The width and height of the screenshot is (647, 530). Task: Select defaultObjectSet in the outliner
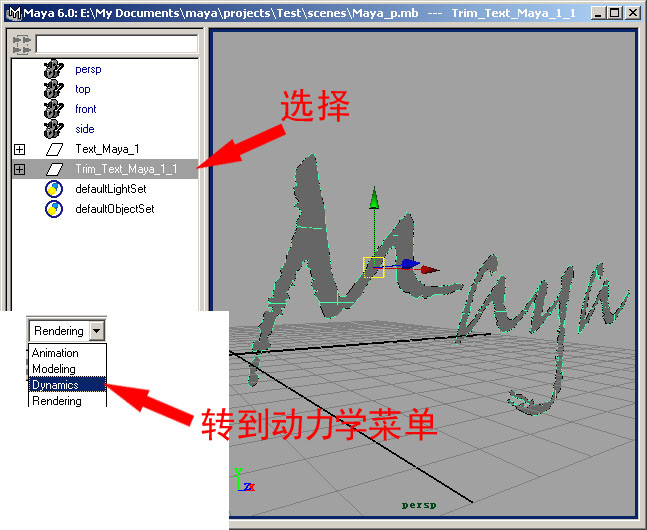click(x=115, y=209)
